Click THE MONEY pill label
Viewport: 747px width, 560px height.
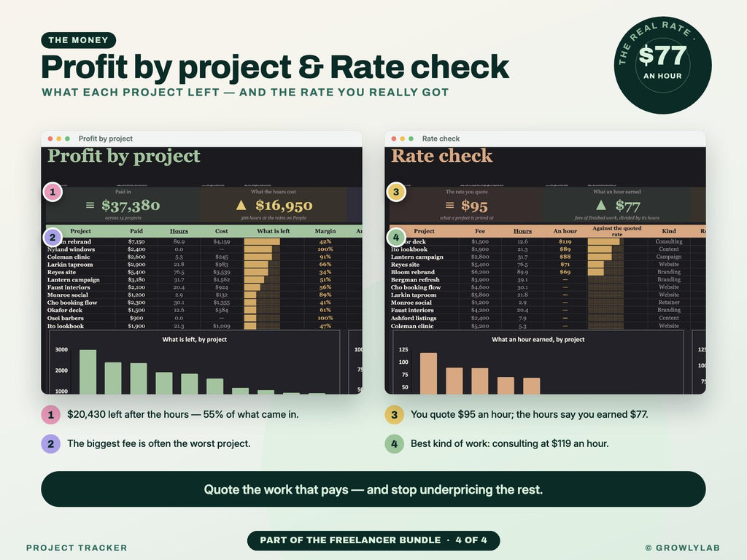pos(79,40)
